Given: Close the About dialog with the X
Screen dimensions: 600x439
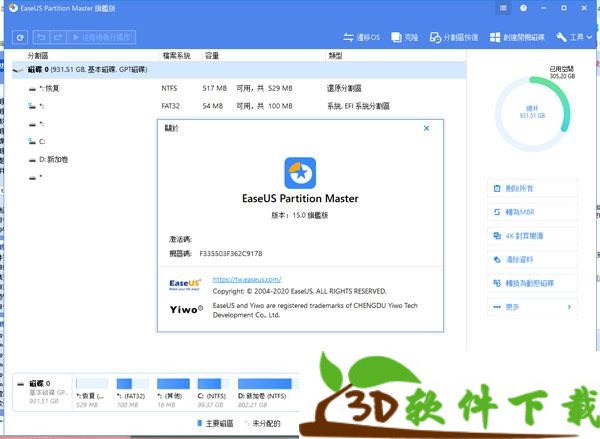Looking at the screenshot, I should click(426, 128).
